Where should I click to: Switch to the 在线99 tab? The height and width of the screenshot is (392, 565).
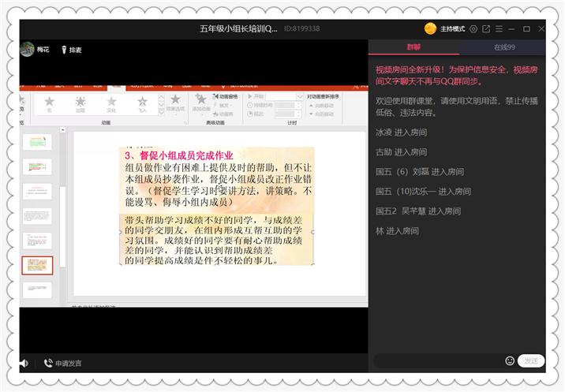click(504, 47)
